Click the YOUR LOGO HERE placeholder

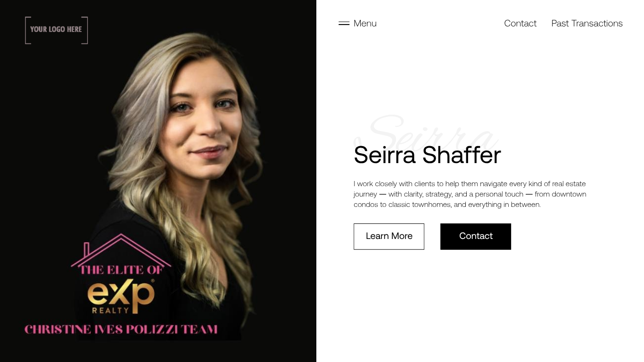click(57, 30)
